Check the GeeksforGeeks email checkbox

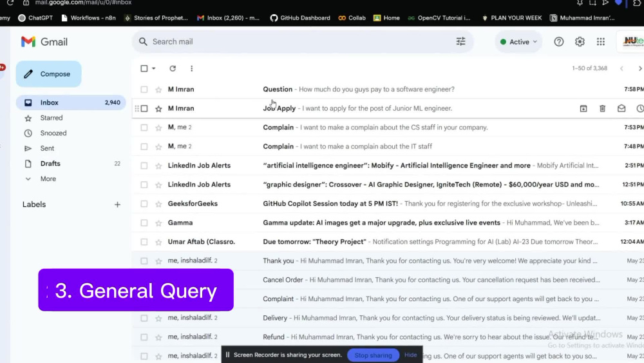(x=144, y=204)
